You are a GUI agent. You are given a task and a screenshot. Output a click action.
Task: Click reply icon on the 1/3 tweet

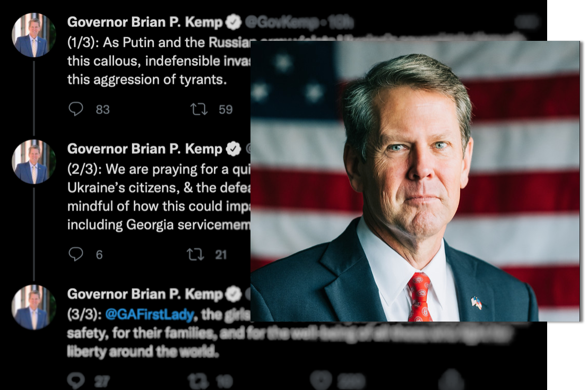pos(76,109)
